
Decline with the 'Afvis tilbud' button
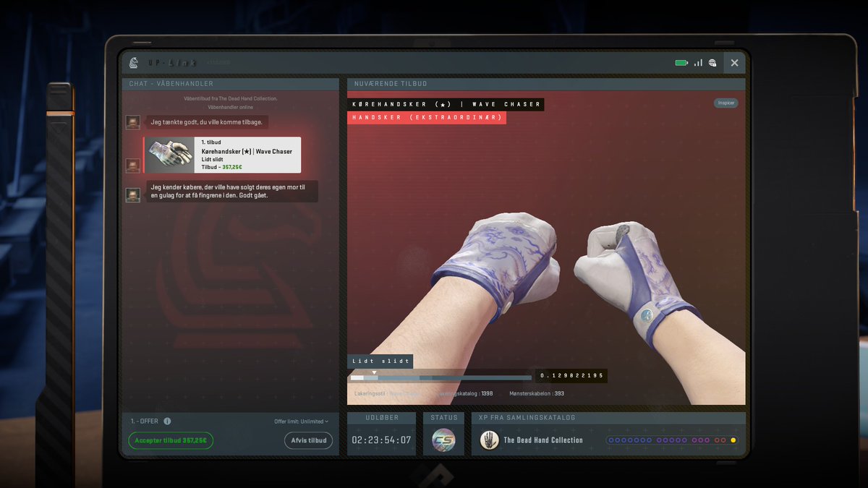click(308, 440)
